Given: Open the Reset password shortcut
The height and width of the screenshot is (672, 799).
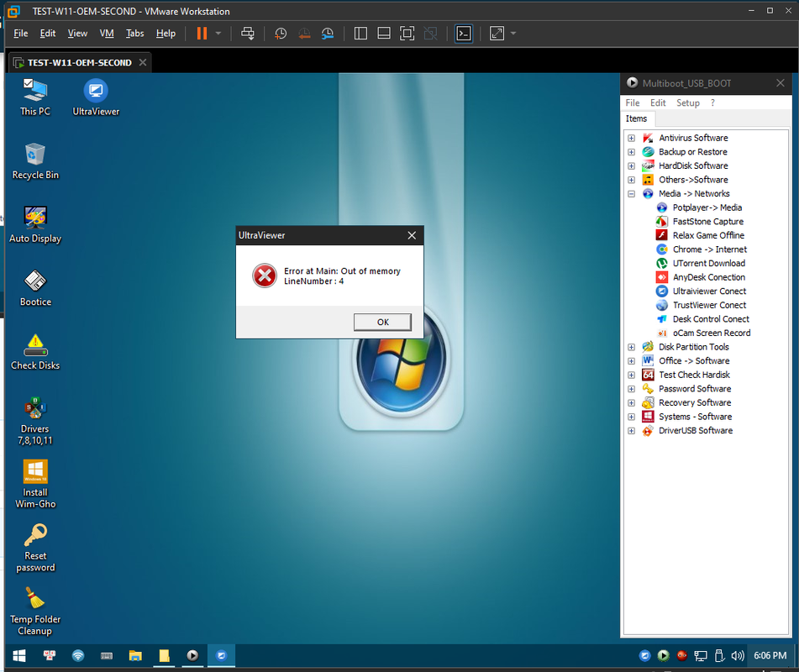Looking at the screenshot, I should (35, 549).
